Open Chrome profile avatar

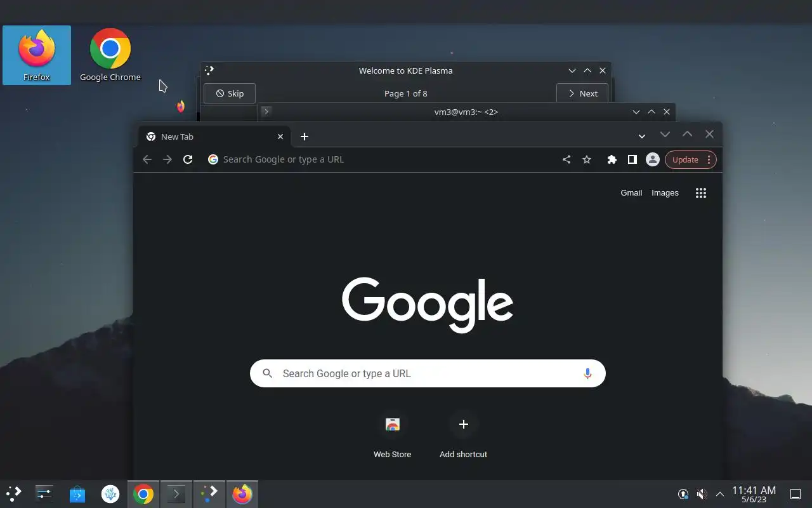[652, 159]
